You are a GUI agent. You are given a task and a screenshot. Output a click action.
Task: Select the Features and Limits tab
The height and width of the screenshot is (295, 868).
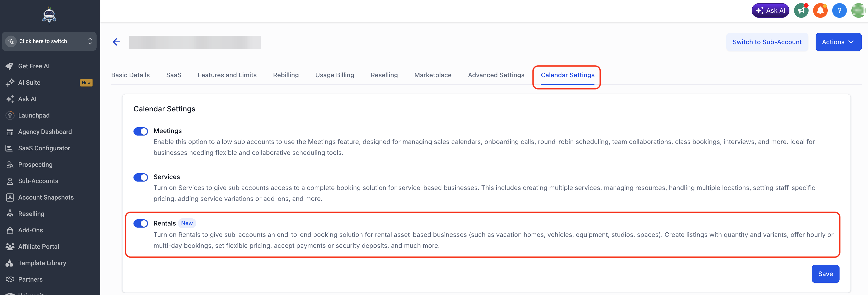(227, 75)
